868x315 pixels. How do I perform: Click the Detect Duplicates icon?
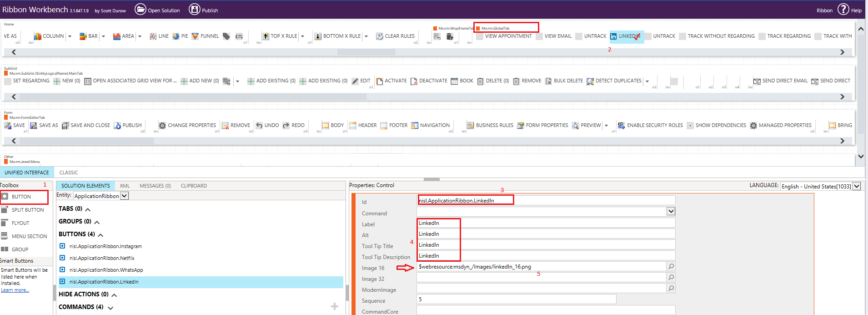590,81
